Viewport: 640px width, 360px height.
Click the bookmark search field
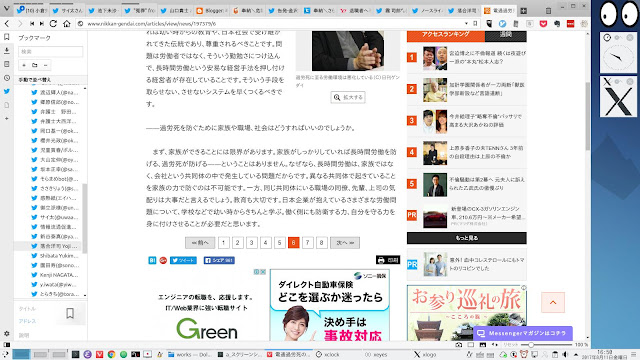click(51, 51)
